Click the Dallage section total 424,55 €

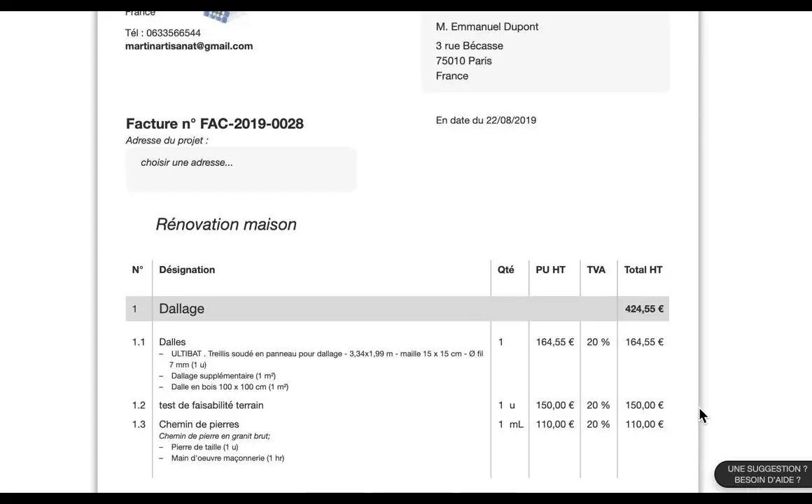coord(643,309)
